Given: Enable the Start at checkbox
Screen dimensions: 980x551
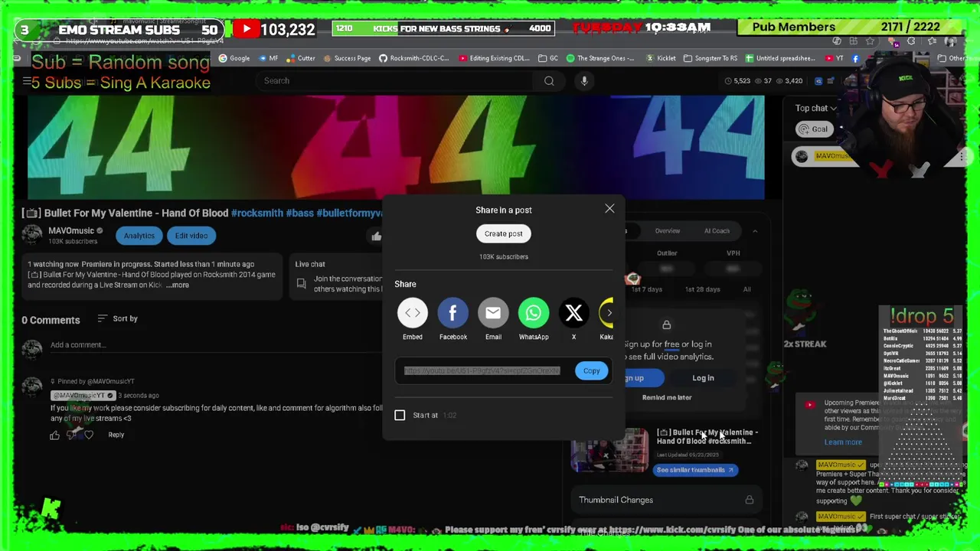Looking at the screenshot, I should point(400,415).
